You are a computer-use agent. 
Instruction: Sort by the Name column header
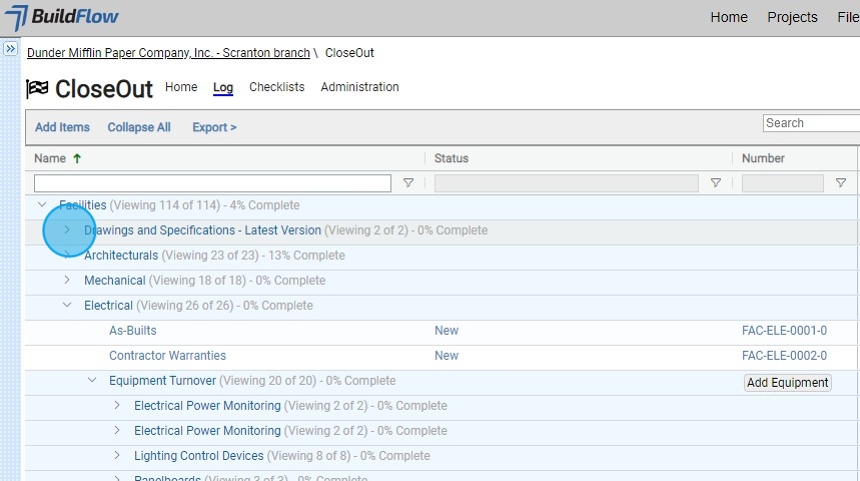[x=50, y=159]
